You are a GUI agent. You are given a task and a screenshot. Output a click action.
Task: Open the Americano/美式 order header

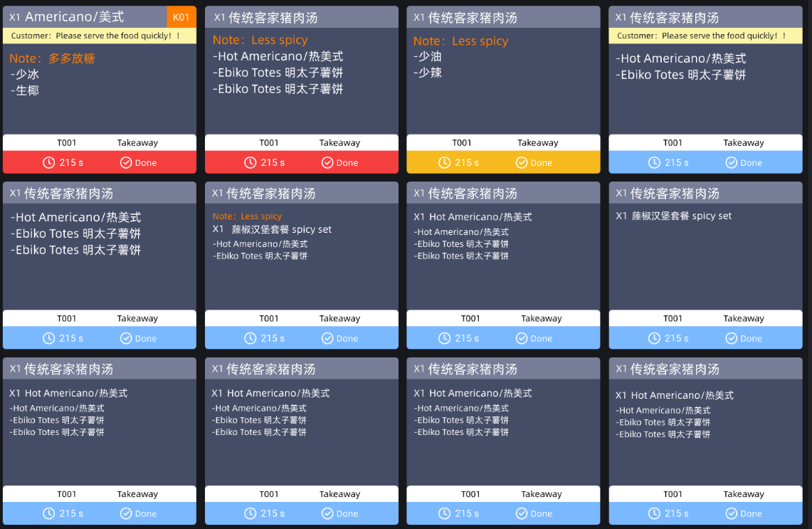coord(75,17)
